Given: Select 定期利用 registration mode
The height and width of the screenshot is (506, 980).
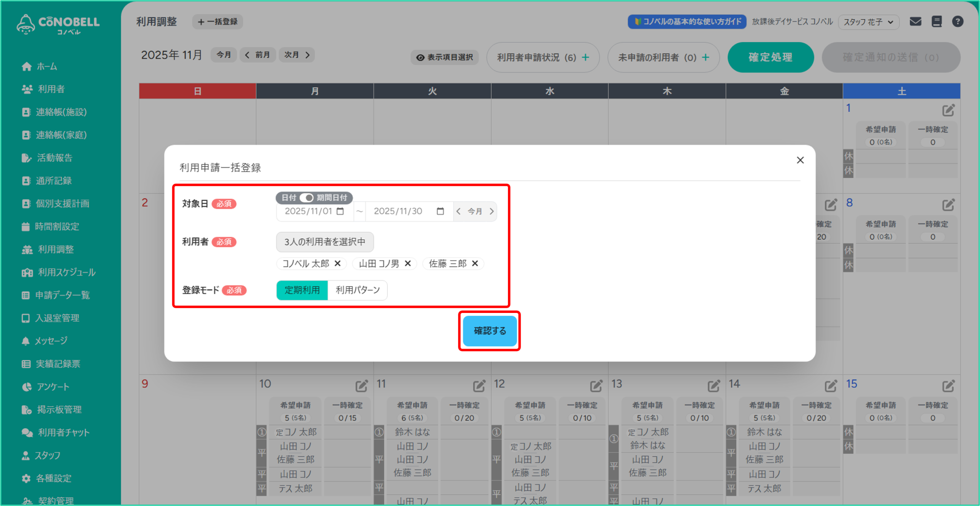Looking at the screenshot, I should [x=302, y=290].
